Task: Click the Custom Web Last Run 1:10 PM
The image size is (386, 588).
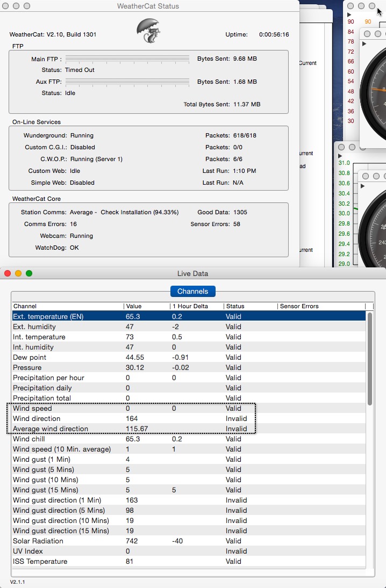Action: pyautogui.click(x=245, y=171)
